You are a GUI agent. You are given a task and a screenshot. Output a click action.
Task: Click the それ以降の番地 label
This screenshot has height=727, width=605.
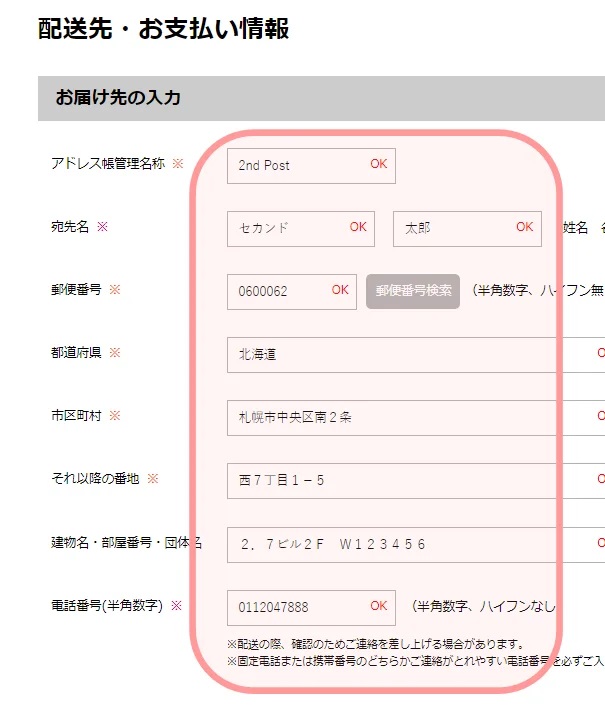click(x=95, y=478)
